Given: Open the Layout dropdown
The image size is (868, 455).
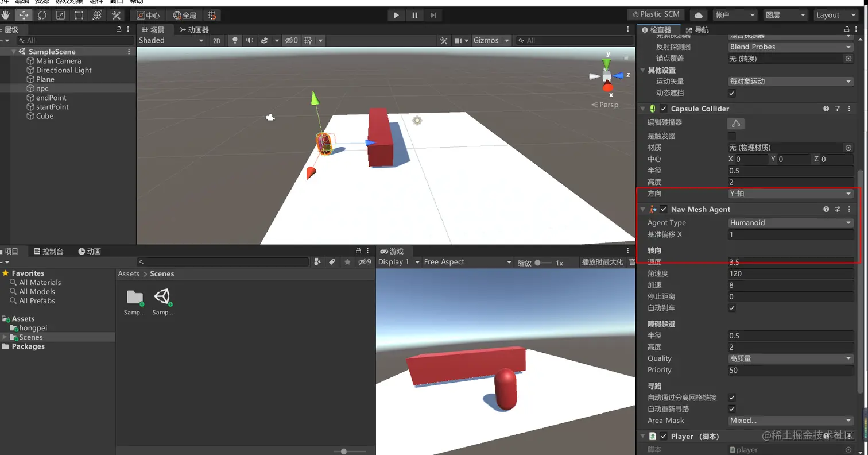Looking at the screenshot, I should (x=836, y=15).
